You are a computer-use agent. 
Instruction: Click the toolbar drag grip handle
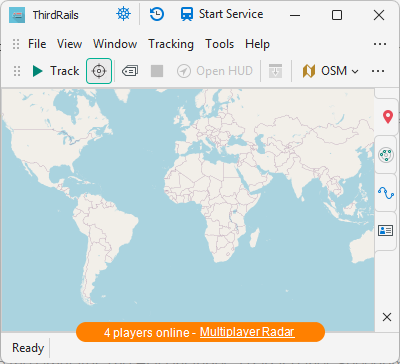pos(17,71)
